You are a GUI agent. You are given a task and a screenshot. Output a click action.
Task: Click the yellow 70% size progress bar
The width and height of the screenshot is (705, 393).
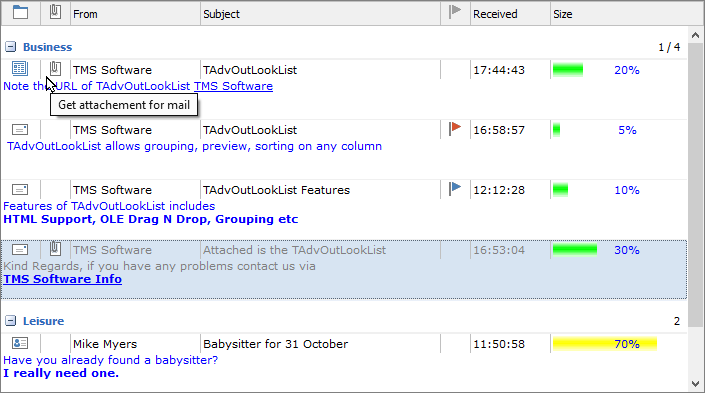coord(605,344)
